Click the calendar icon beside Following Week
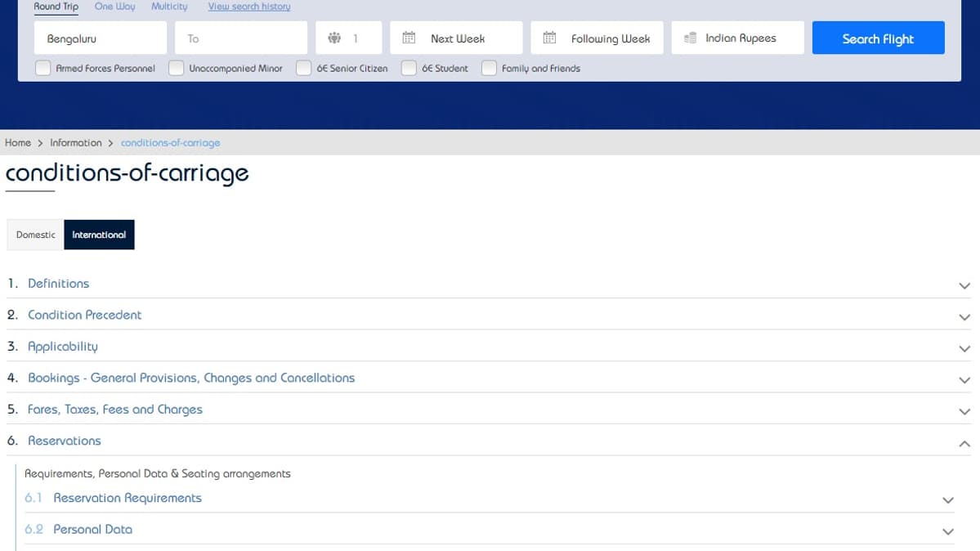The width and height of the screenshot is (980, 551). pyautogui.click(x=549, y=38)
